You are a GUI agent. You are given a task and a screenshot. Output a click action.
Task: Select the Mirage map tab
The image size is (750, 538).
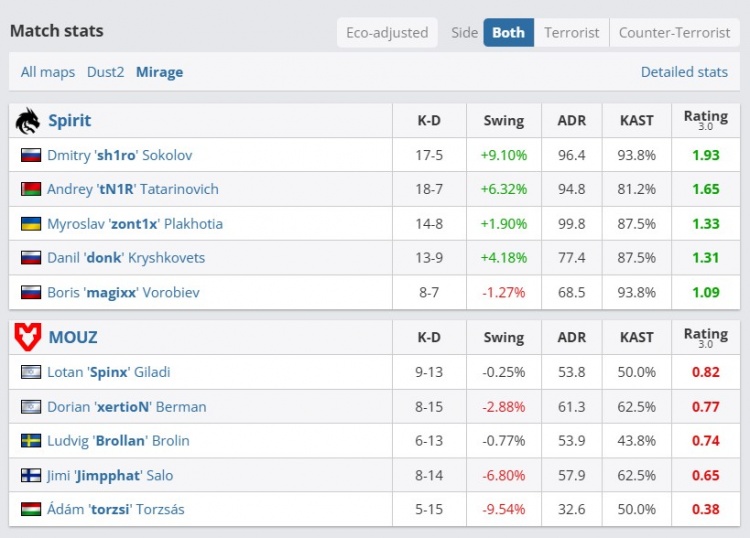(160, 72)
